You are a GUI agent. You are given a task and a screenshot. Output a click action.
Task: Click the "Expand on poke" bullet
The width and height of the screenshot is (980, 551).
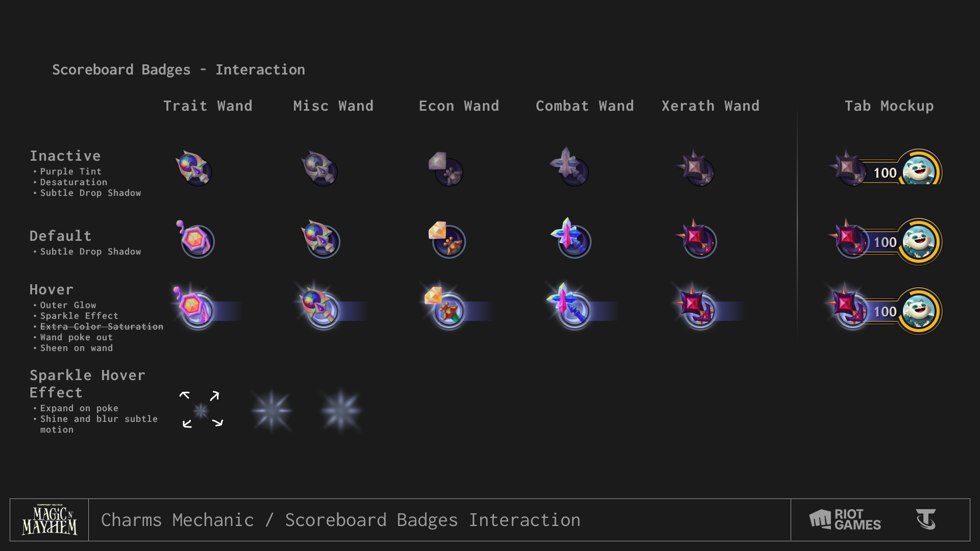pyautogui.click(x=79, y=408)
